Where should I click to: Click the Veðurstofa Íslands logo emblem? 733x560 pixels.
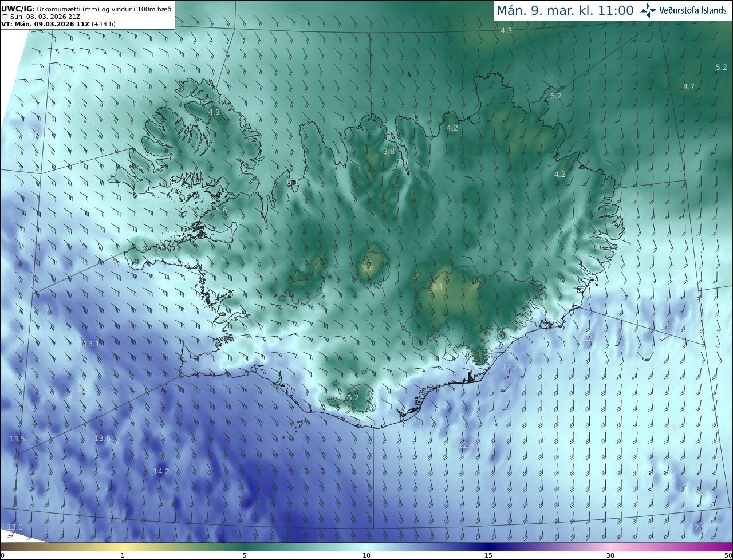648,10
